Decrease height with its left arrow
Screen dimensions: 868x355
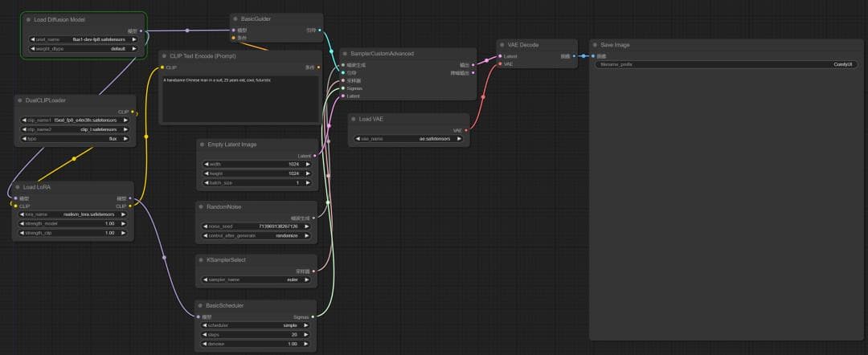tap(206, 173)
